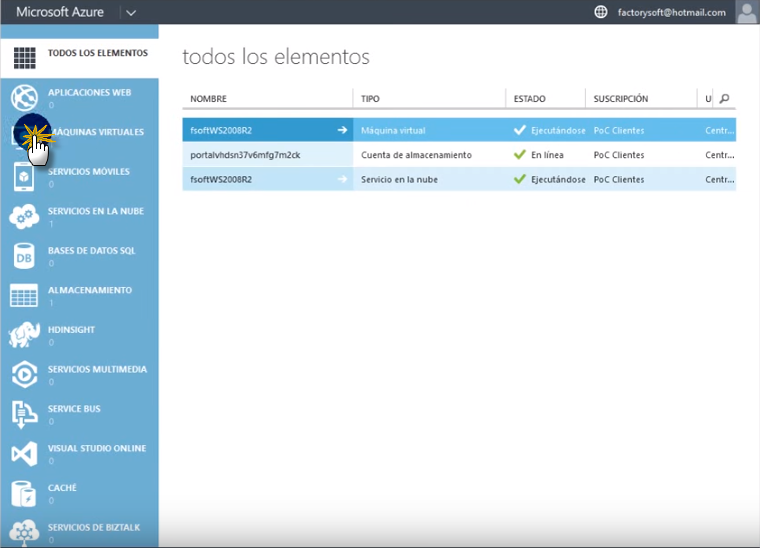Open arrow for fsoftWS2008R2 virtual machine
Image resolution: width=760 pixels, height=548 pixels.
click(342, 130)
